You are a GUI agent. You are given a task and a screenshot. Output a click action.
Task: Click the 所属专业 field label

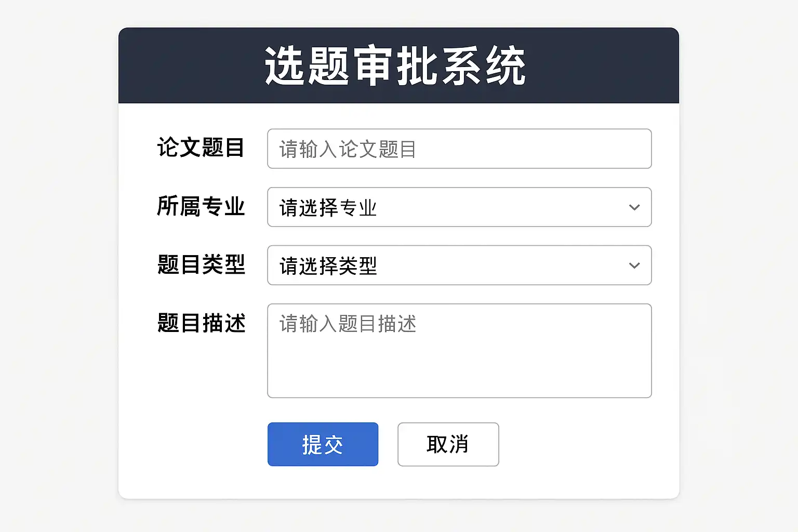click(201, 207)
